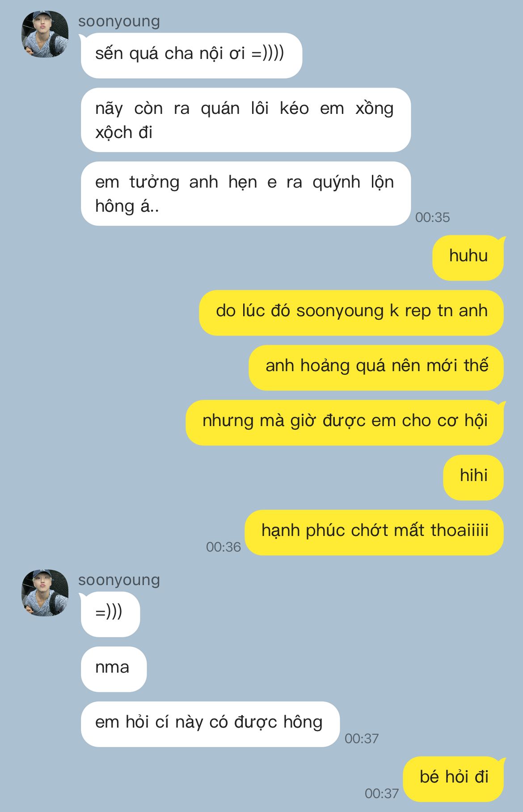Select the 'nãy còn ra quán lôi kéo' bubble
The image size is (523, 812).
[245, 120]
